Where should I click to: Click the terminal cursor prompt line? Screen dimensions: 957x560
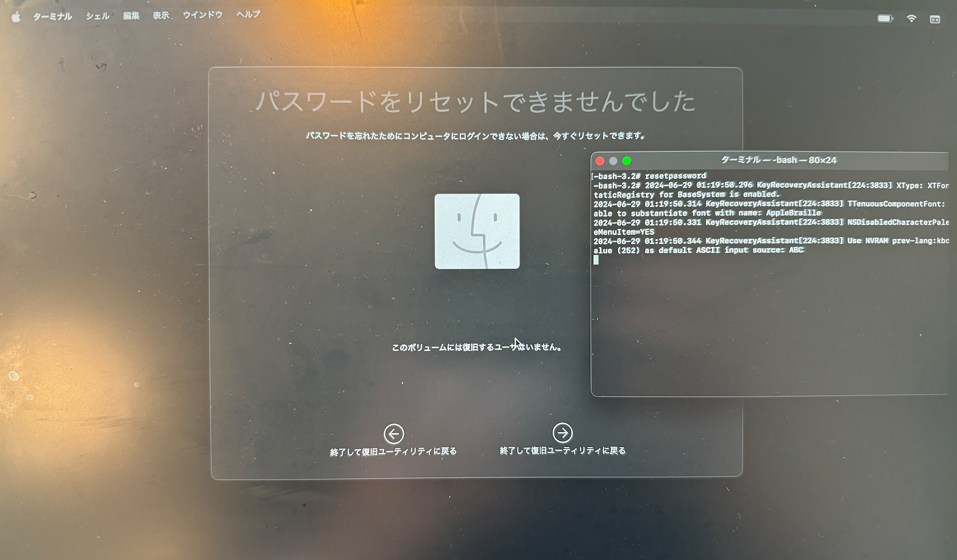pos(597,260)
